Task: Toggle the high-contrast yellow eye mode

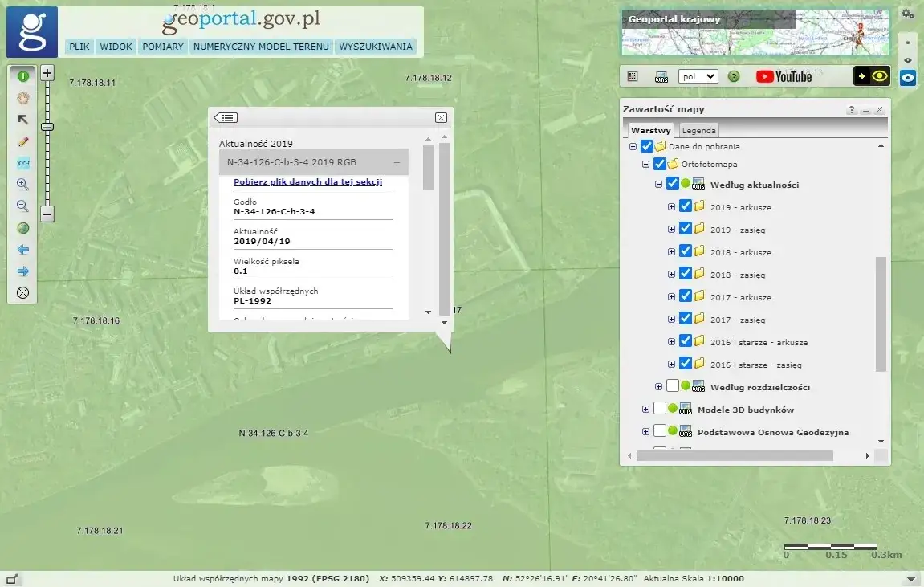Action: [881, 76]
